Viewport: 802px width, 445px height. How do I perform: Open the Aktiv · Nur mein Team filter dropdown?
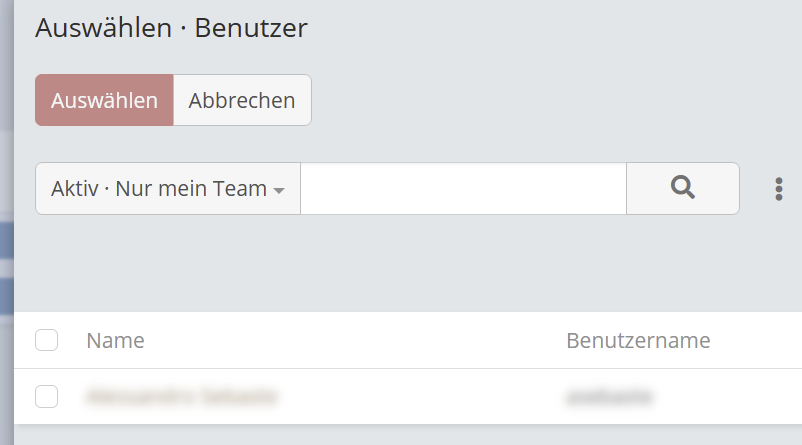[x=168, y=188]
